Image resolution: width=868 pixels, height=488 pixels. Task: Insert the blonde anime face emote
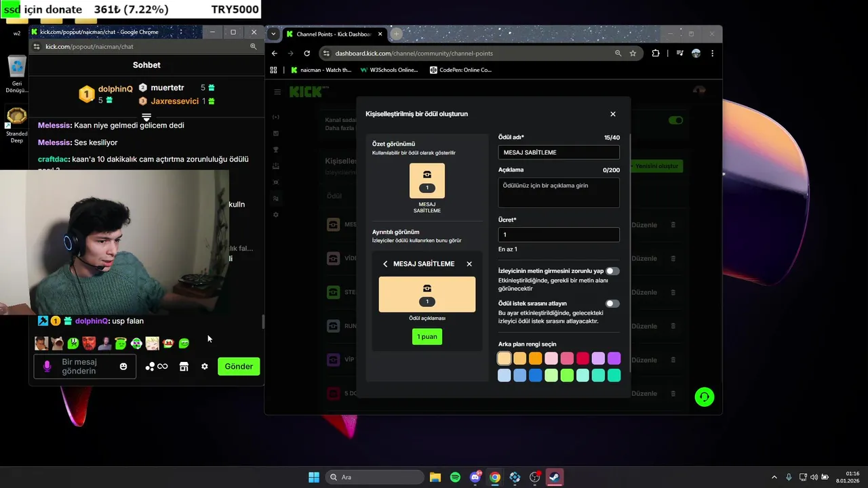point(152,344)
